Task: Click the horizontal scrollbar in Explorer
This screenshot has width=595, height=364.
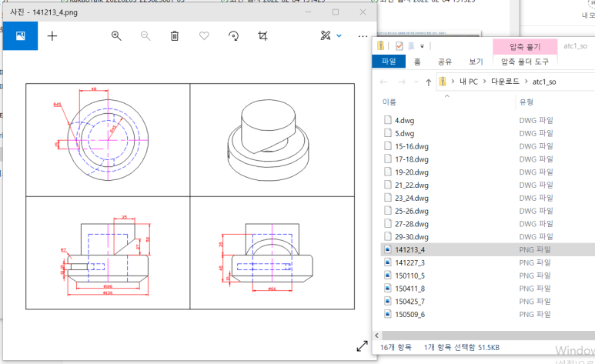Action: click(488, 336)
